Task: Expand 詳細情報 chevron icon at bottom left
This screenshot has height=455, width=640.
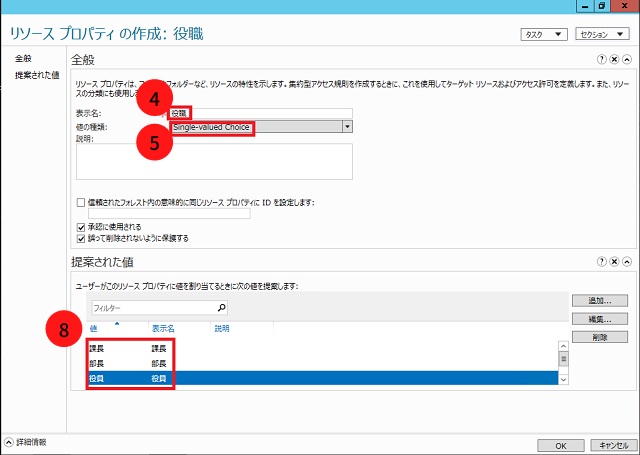Action: click(9, 441)
